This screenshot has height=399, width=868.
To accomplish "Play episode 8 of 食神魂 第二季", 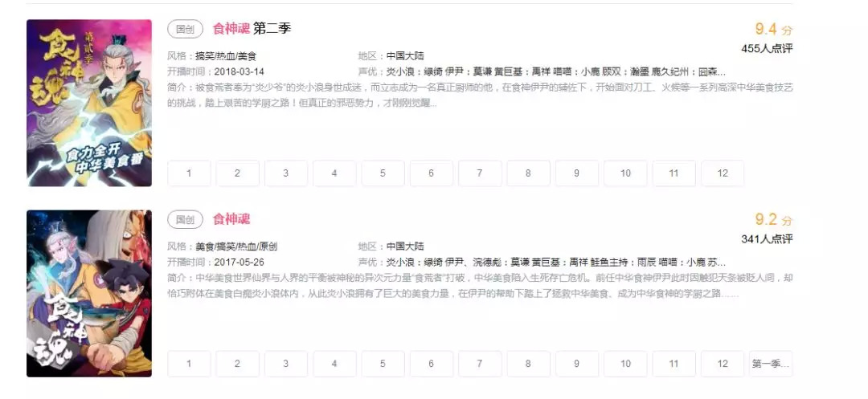I will [x=529, y=173].
